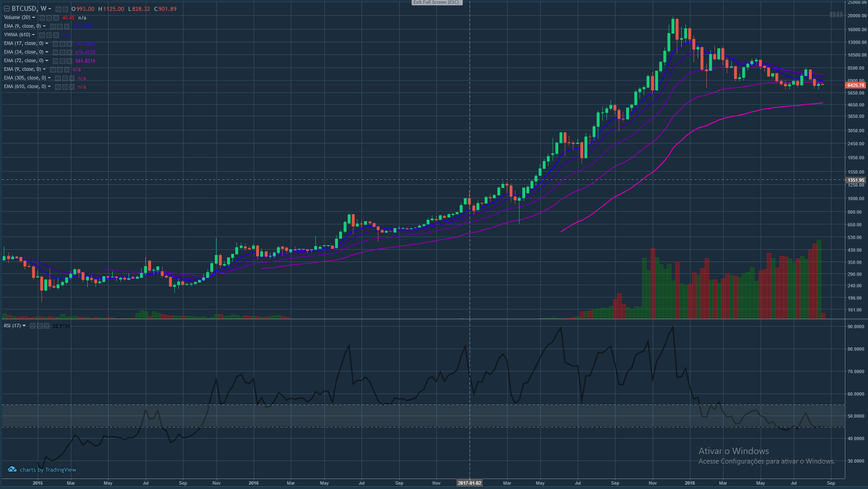Open the EMA (72, close, 0) dropdown
Screen dimensions: 868x489
tap(47, 61)
